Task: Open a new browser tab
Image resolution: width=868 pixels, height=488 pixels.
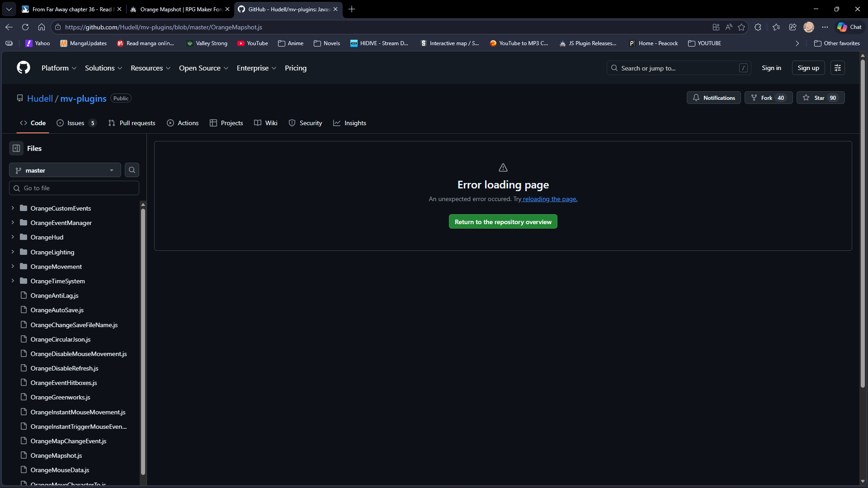Action: [x=352, y=9]
